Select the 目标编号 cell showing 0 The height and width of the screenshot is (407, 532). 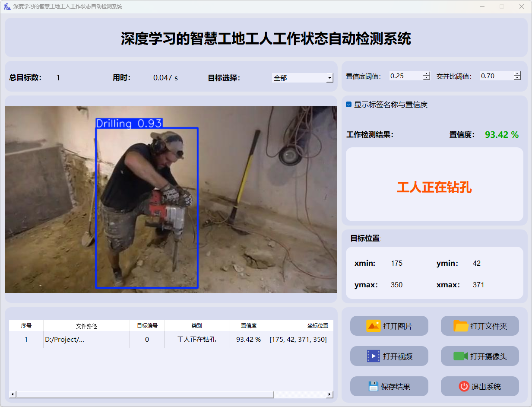(x=147, y=340)
